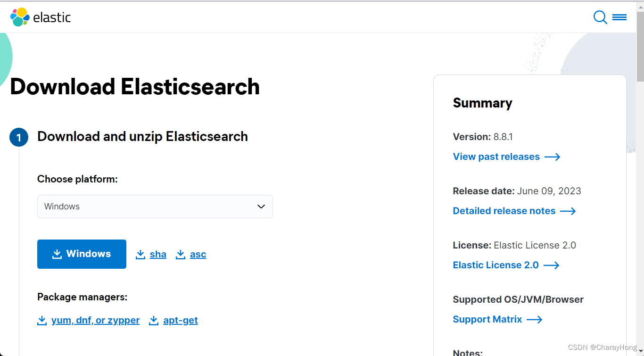The height and width of the screenshot is (356, 644).
Task: Open the site search magnifier icon
Action: 600,17
